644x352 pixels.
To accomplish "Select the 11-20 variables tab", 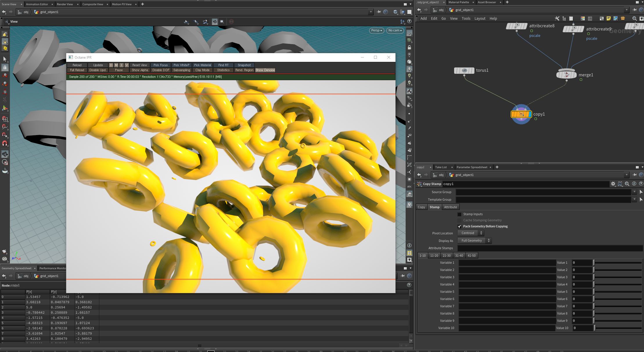I will click(x=434, y=256).
